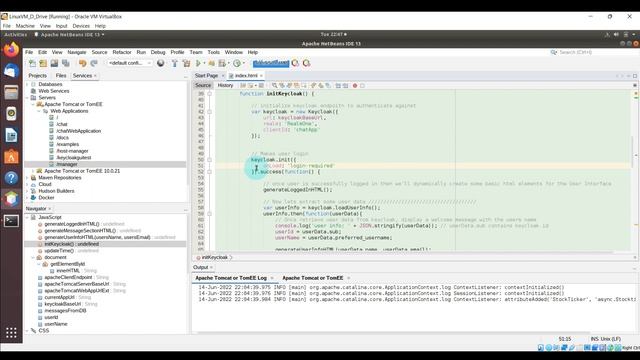Open the Window menu
The image size is (640, 360).
pyautogui.click(x=233, y=52)
